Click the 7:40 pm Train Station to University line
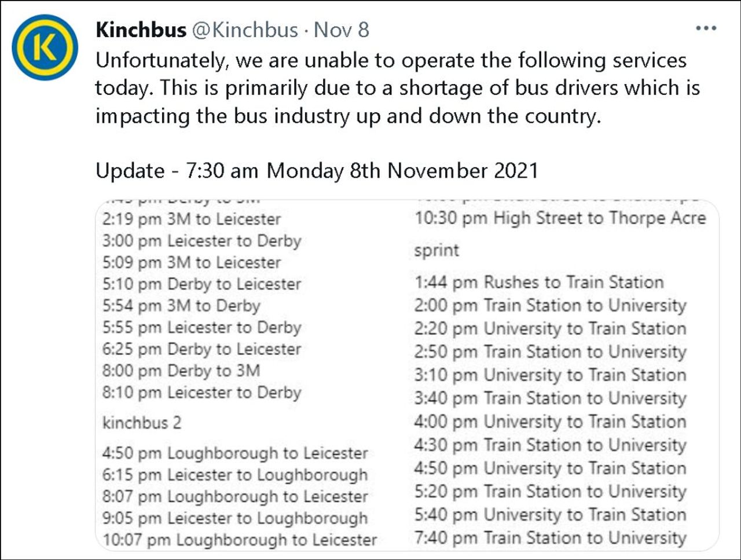Screen dimensions: 741x560 point(550,537)
